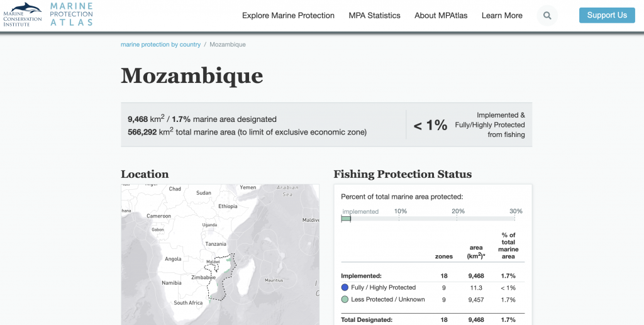The width and height of the screenshot is (644, 325).
Task: Click Tanzania label on the location map
Action: click(x=216, y=244)
